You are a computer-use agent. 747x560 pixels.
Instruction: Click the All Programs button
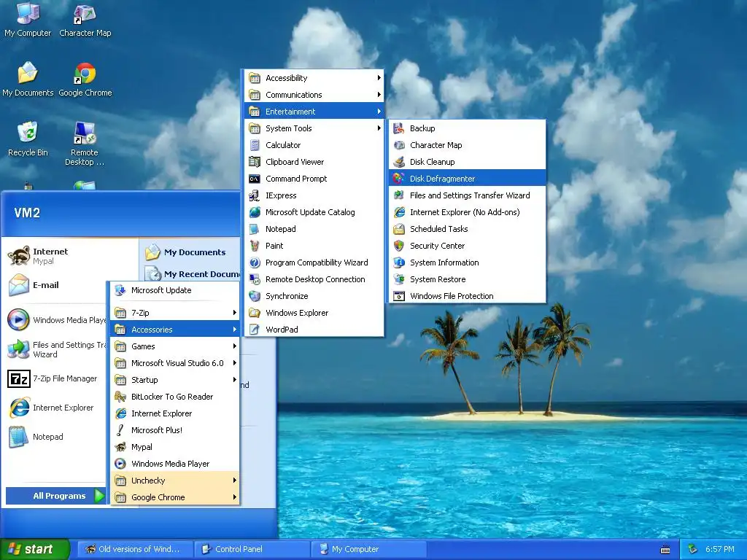[55, 496]
